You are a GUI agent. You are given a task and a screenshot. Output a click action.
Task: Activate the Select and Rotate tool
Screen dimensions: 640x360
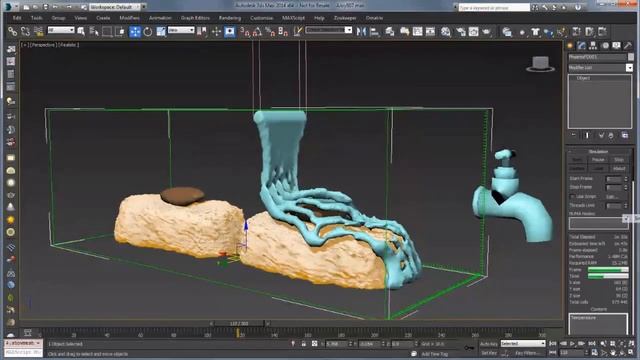click(148, 31)
